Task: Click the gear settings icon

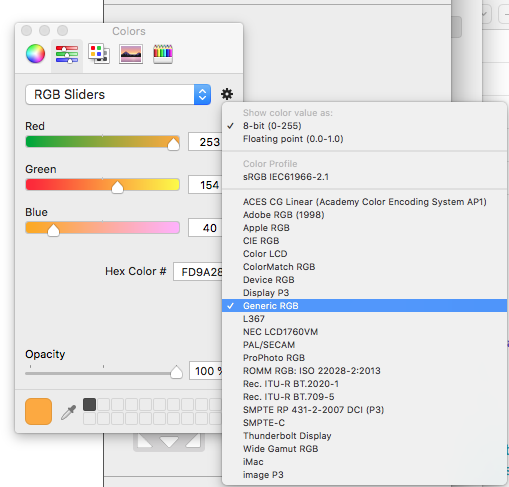Action: pos(227,94)
